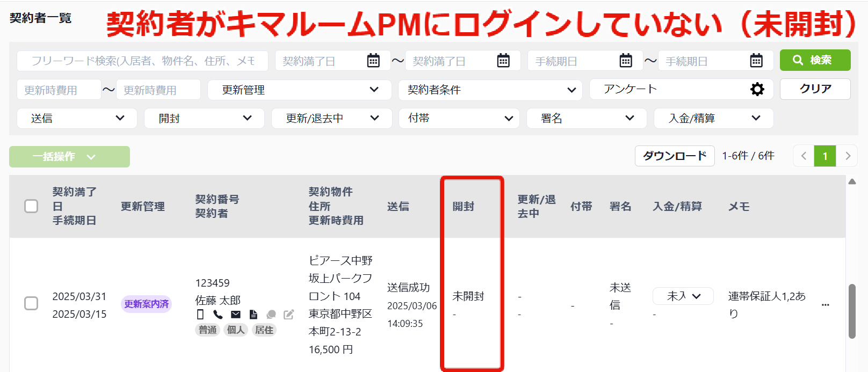Click the 入金/精算 column header
Viewport: 868px width, 372px height.
point(677,206)
